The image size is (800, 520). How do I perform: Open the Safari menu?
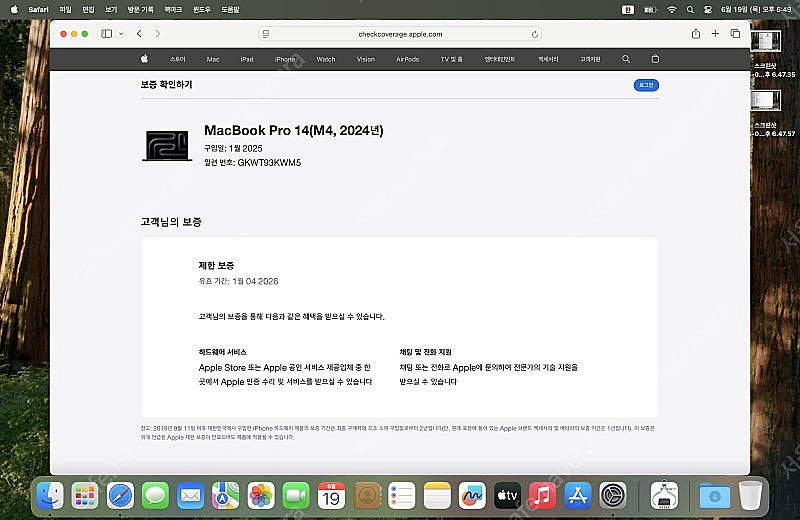click(x=38, y=9)
